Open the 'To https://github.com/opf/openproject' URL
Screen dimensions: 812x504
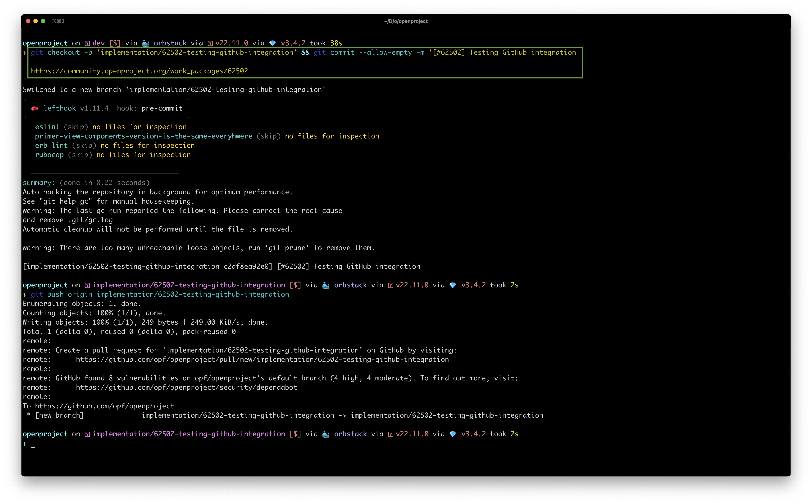point(104,406)
